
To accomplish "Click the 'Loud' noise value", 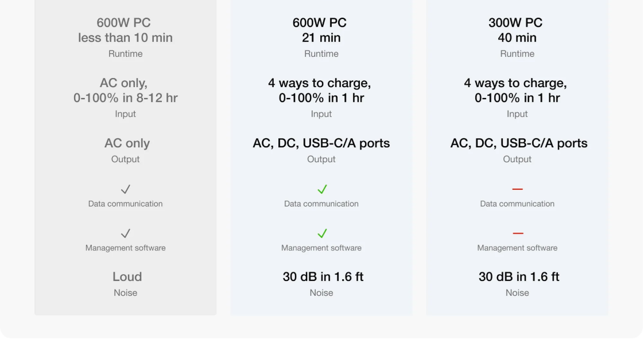I will (x=127, y=277).
